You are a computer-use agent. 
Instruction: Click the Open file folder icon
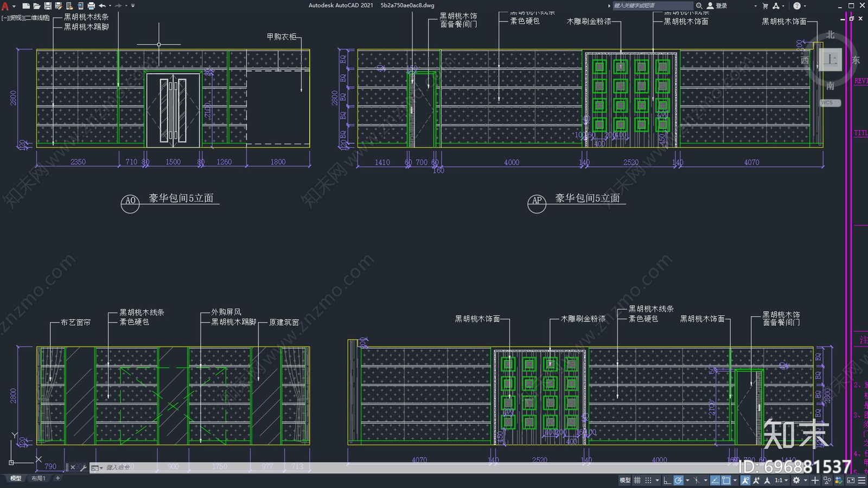click(x=36, y=6)
